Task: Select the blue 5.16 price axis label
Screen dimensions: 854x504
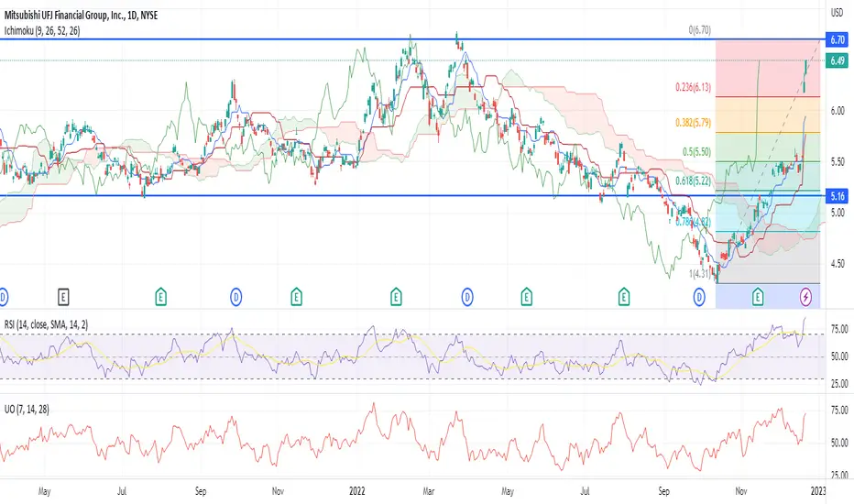Action: (838, 195)
